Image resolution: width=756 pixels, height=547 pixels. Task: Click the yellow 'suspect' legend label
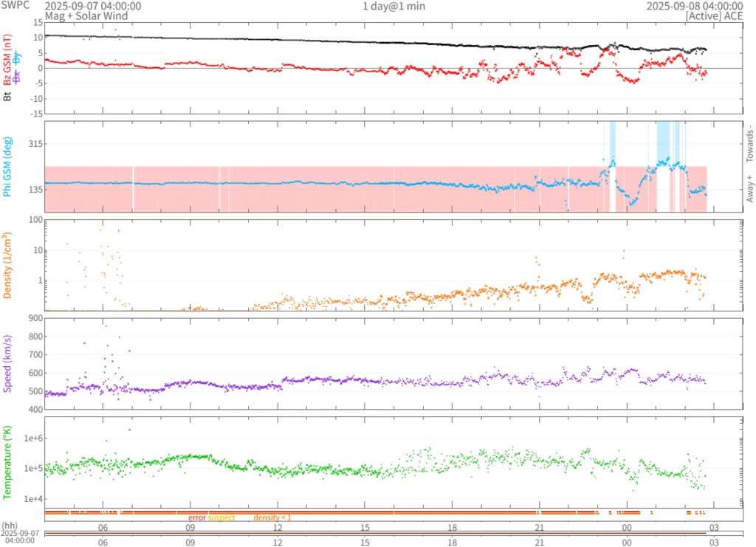(x=221, y=517)
